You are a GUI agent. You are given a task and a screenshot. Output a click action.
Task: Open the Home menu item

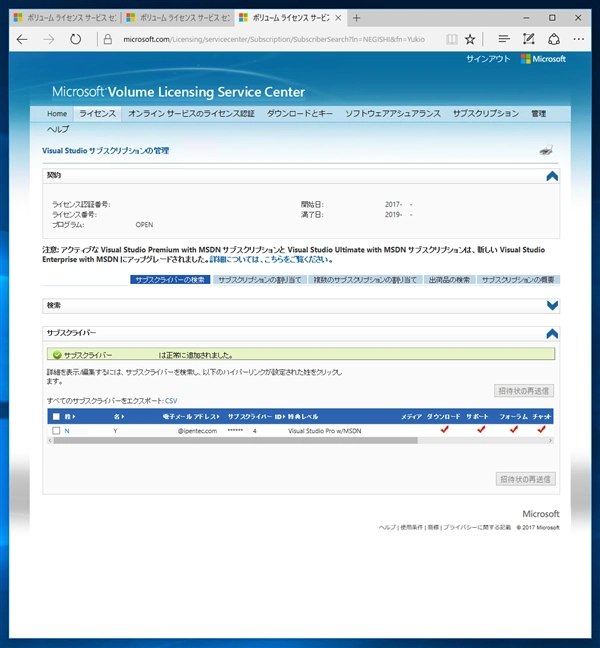pos(57,114)
